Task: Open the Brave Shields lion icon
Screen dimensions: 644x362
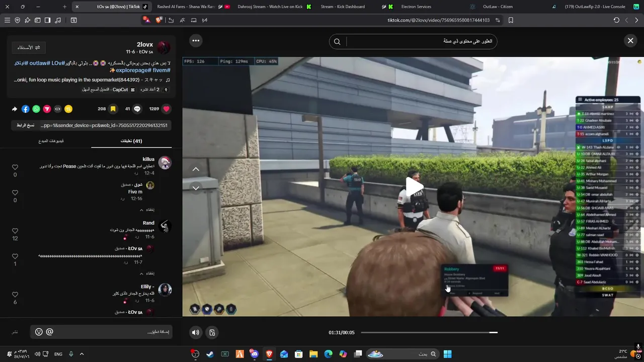Action: tap(159, 20)
